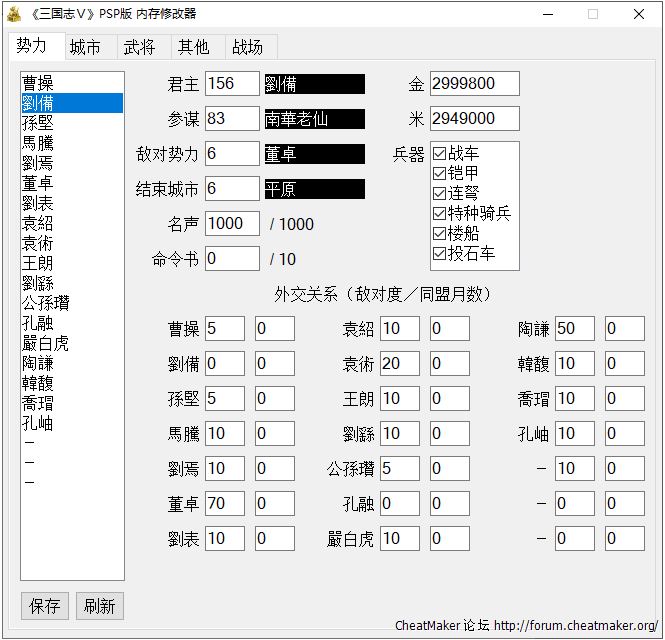The image size is (665, 640).
Task: Toggle the 战车 weapon checkbox
Action: coord(439,154)
